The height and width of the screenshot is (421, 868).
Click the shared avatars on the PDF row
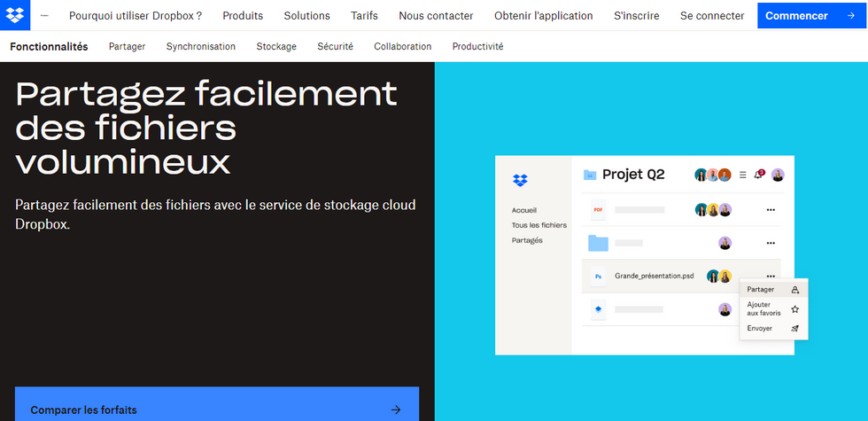pos(713,210)
